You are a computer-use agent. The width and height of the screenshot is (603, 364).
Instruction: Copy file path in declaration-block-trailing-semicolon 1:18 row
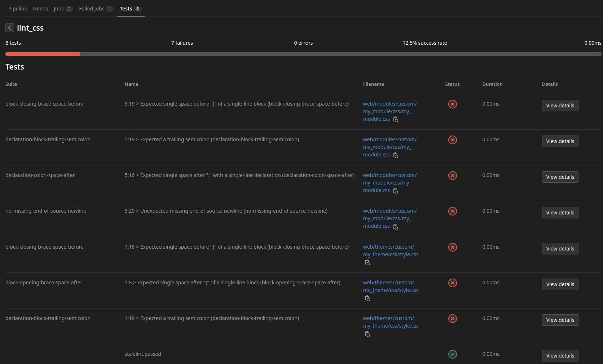[367, 334]
